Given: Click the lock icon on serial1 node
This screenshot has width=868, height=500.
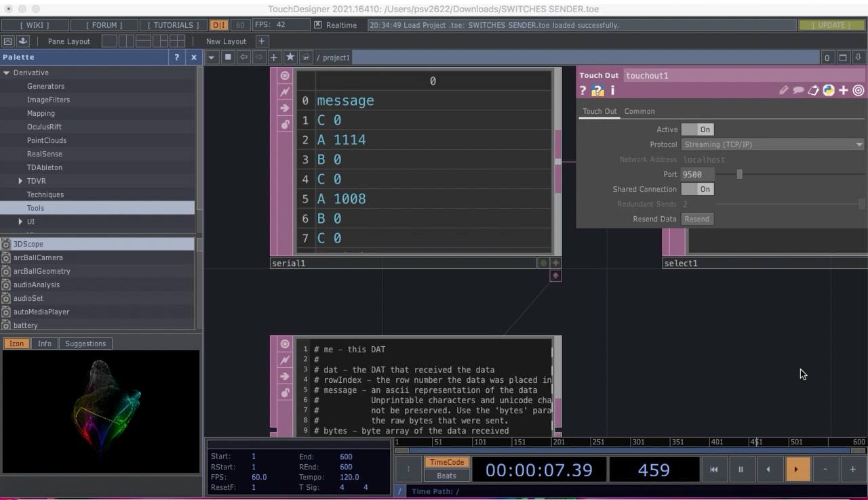Looking at the screenshot, I should click(285, 124).
